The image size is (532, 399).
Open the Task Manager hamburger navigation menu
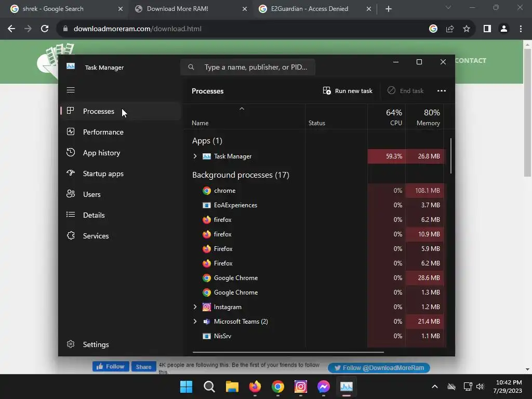click(x=71, y=90)
